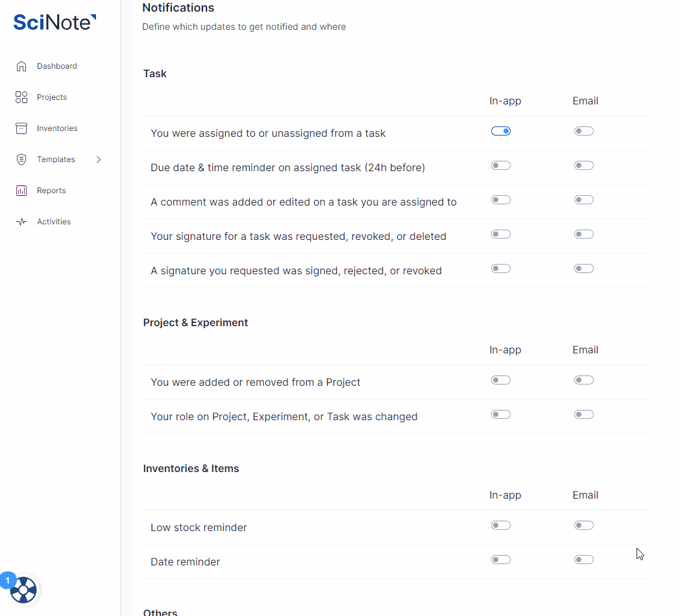Enable email for task assignment notification
680x616 pixels.
click(584, 131)
